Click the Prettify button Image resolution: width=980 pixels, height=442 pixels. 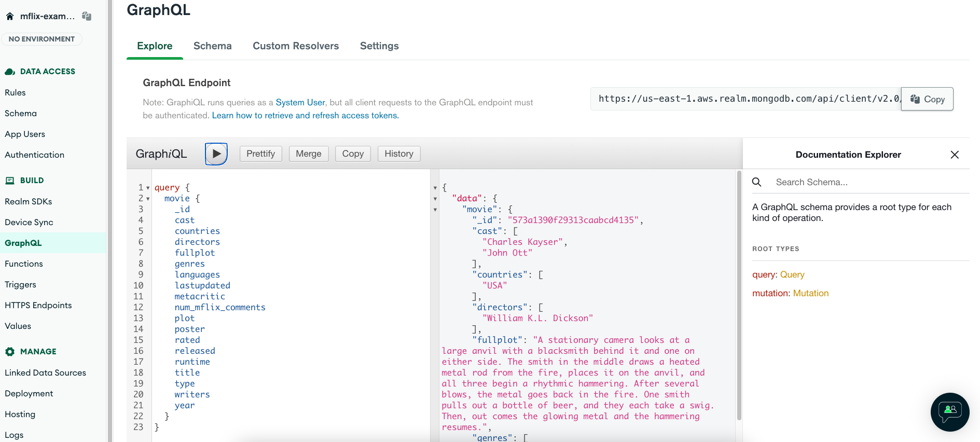(x=261, y=154)
